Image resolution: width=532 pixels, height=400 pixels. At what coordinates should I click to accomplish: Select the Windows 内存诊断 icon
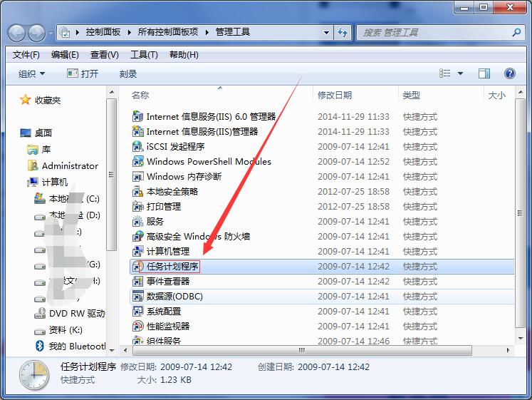tap(137, 176)
